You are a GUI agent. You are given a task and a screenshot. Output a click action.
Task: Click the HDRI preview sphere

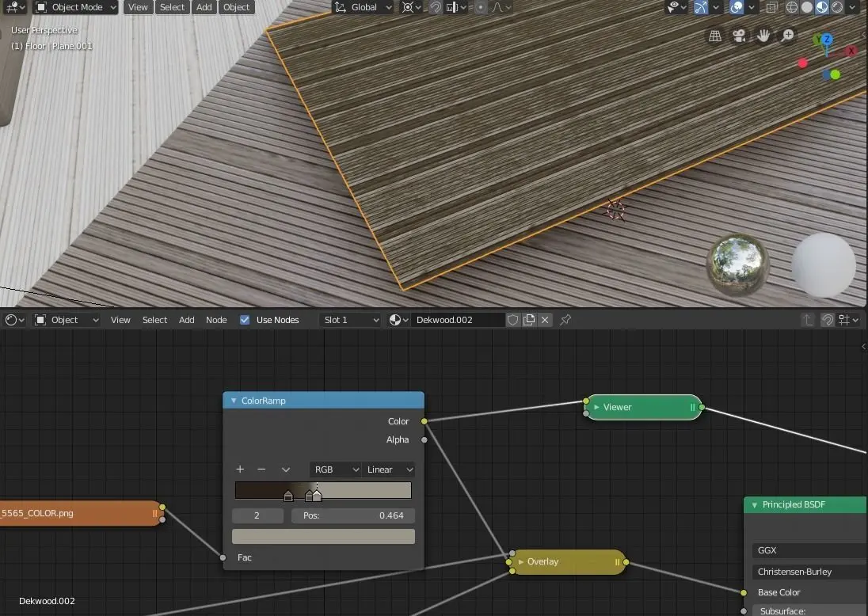tap(738, 264)
